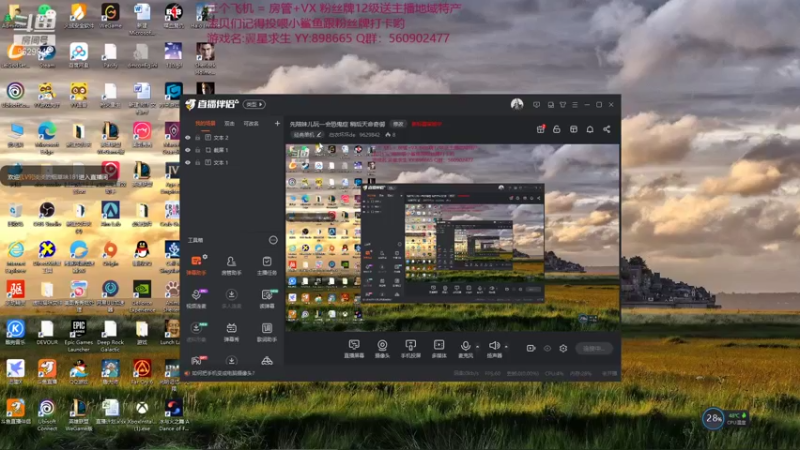Click the 类型 pill beside the logo
Image resolution: width=800 pixels, height=450 pixels.
click(x=254, y=105)
